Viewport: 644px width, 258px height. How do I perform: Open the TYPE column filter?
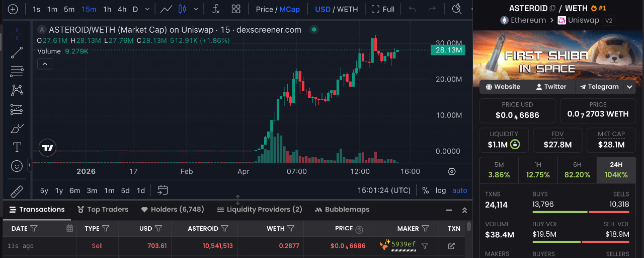point(106,228)
